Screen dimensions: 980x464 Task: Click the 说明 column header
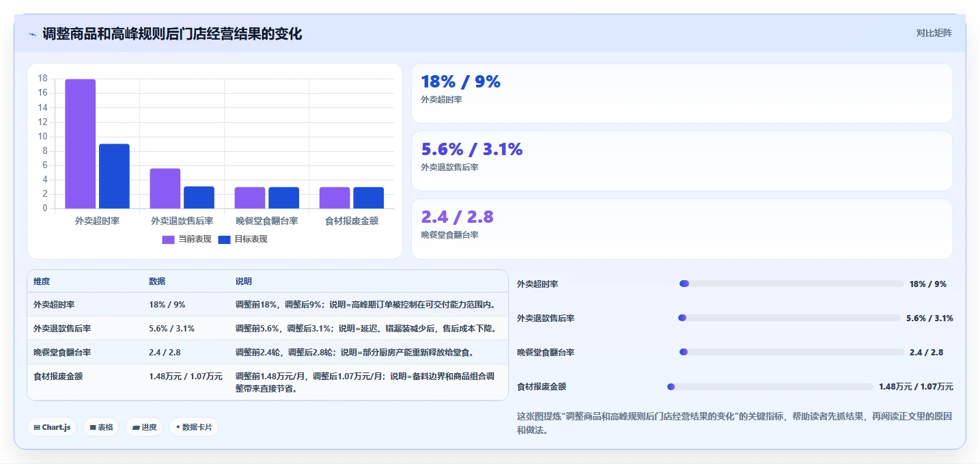coord(244,282)
